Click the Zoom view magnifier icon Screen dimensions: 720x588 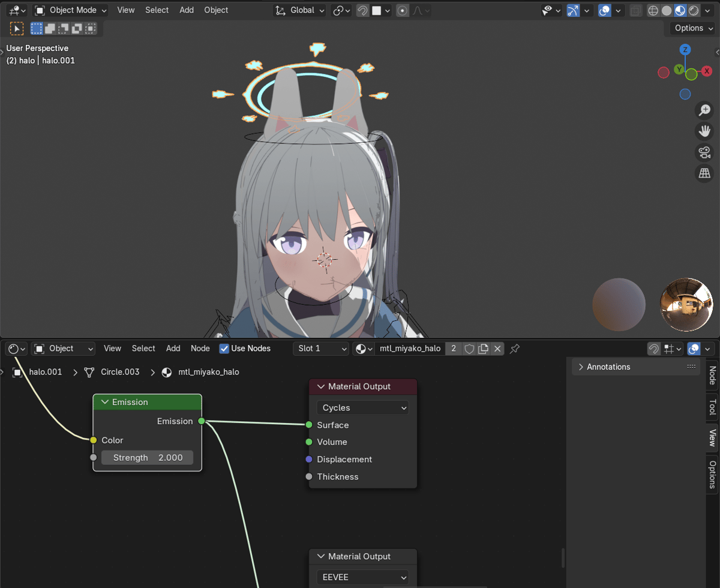(x=704, y=110)
